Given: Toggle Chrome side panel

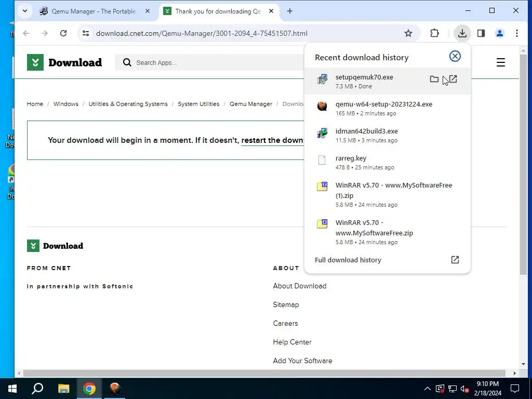Looking at the screenshot, I should (x=481, y=33).
